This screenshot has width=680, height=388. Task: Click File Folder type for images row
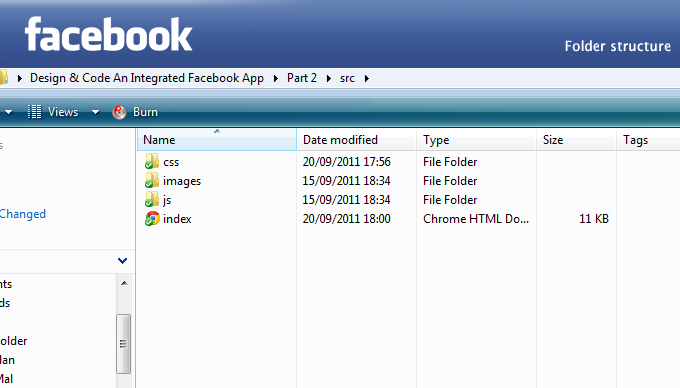[x=450, y=181]
